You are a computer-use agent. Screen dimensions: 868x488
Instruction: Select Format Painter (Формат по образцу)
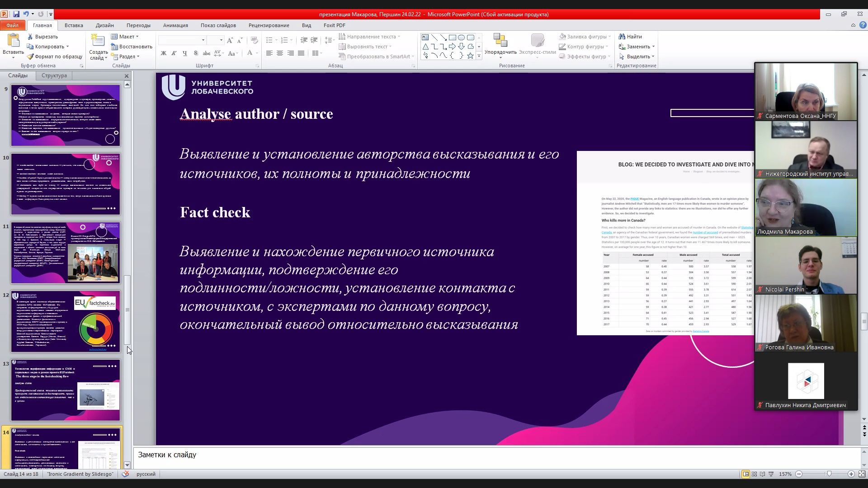tap(55, 56)
